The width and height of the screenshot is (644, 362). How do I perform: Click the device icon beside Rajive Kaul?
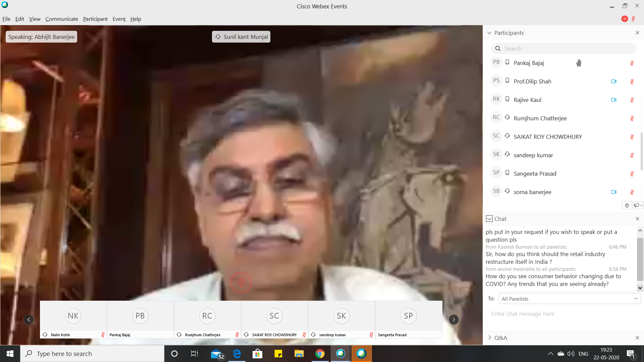[x=507, y=99]
